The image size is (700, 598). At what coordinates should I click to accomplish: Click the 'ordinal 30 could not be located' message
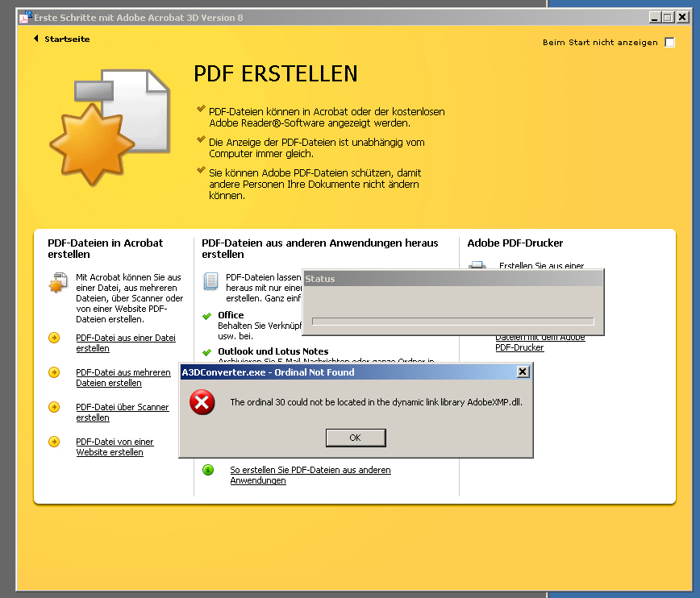[376, 402]
